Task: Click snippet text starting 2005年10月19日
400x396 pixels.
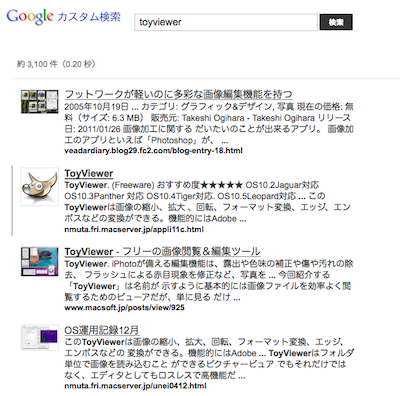Action: tap(209, 124)
